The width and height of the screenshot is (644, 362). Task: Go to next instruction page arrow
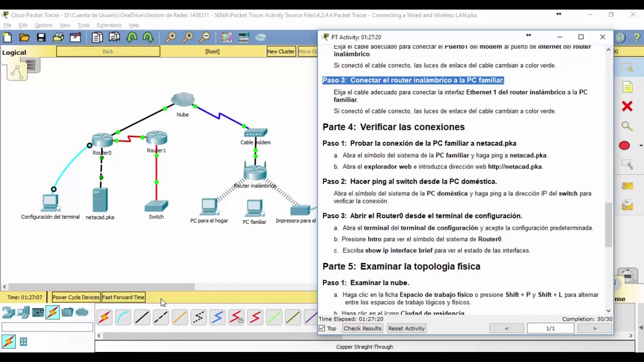tap(595, 328)
